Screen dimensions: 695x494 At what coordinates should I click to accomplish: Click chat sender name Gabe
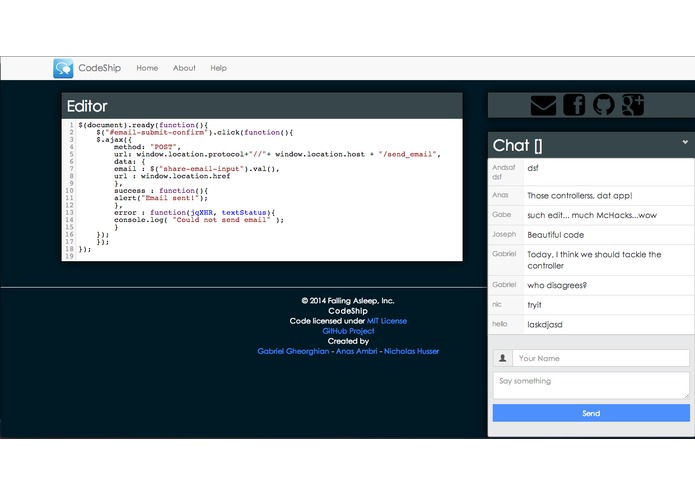click(501, 214)
